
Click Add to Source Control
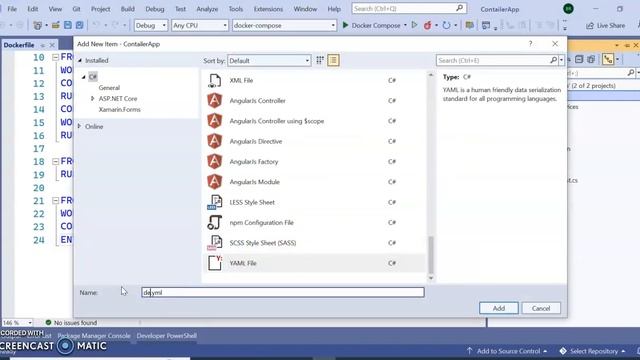click(508, 351)
